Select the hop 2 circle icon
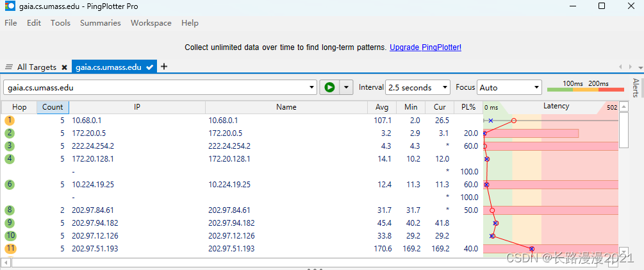 click(10, 133)
